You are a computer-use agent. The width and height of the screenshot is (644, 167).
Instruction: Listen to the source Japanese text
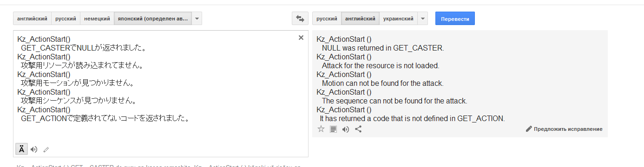[x=34, y=149]
